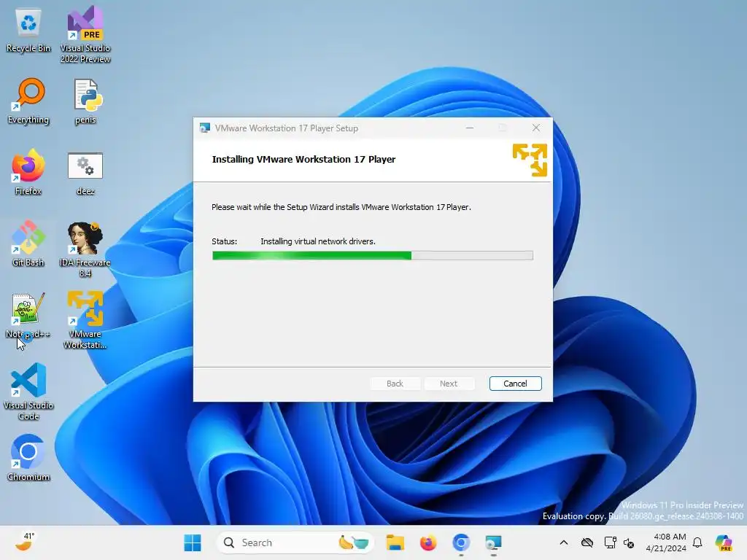Open the clock showing 4:08 AM
This screenshot has height=560, width=747.
click(666, 542)
